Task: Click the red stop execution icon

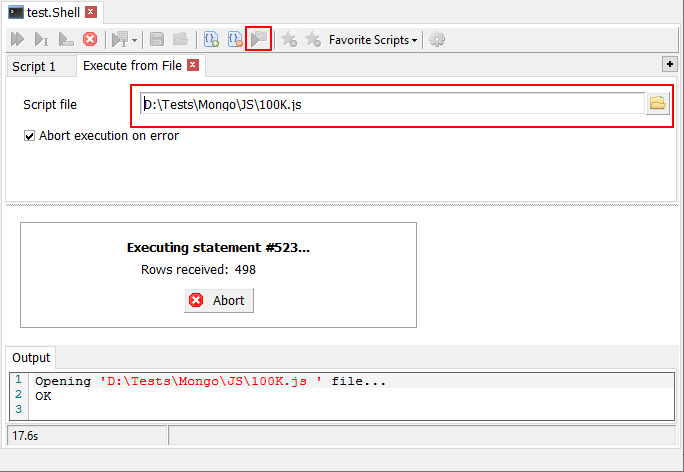Action: click(90, 40)
